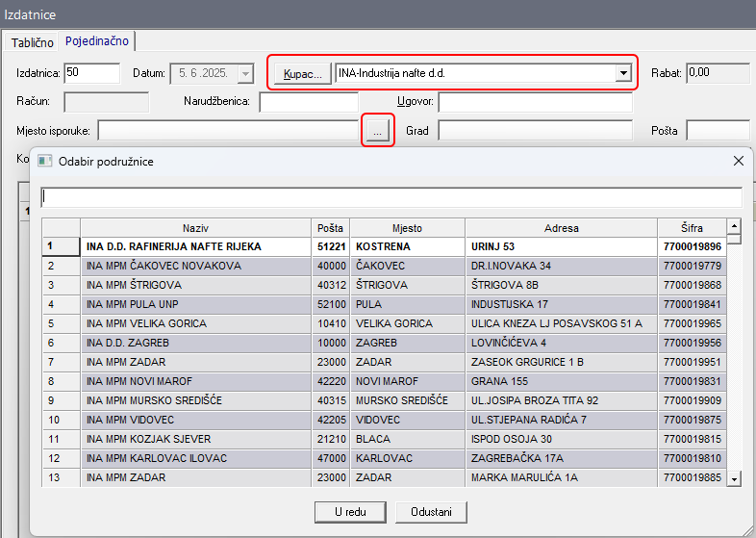Click row header number 5
Viewport: 756px width, 538px height.
[x=62, y=323]
